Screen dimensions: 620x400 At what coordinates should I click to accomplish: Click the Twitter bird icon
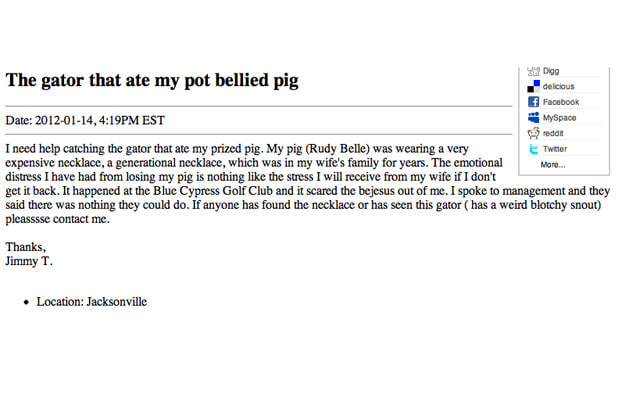click(x=533, y=149)
